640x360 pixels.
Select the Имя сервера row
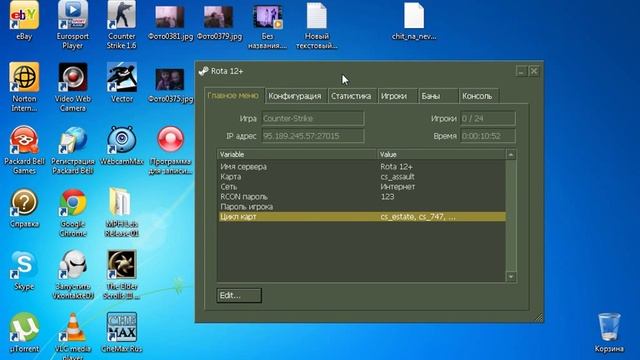362,167
